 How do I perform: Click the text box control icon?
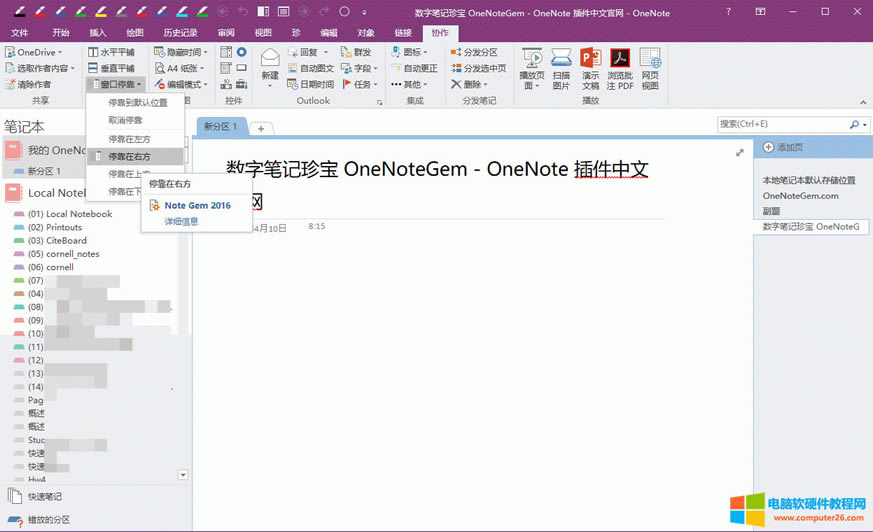coord(242,68)
